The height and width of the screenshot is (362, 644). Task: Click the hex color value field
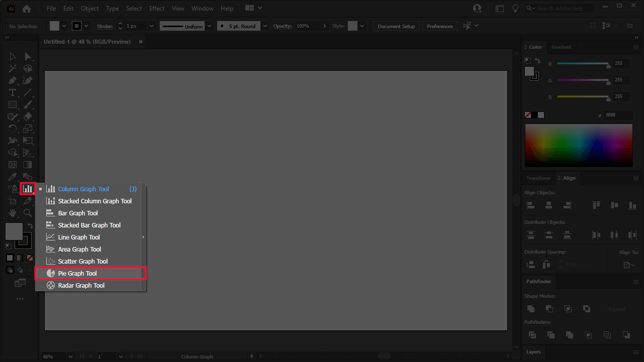point(618,115)
